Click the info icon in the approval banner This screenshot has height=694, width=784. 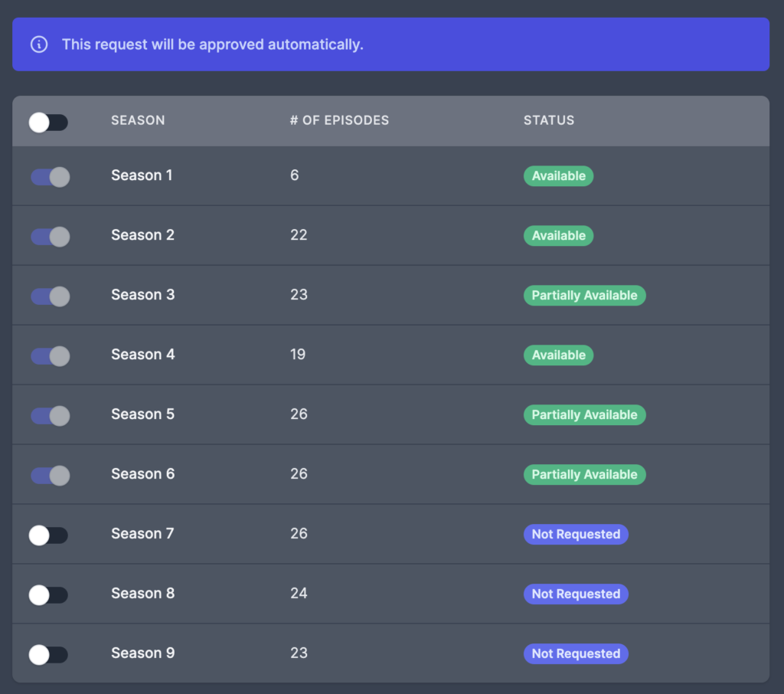click(39, 44)
